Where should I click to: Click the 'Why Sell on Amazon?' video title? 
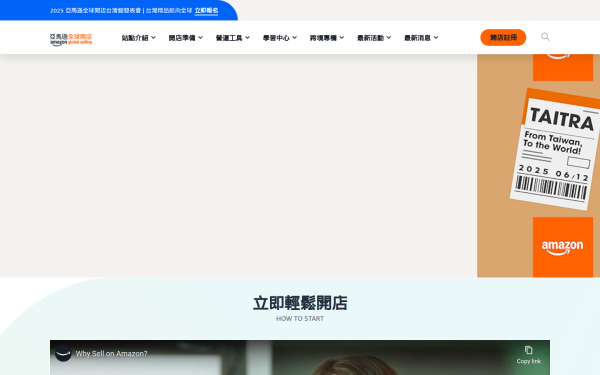pyautogui.click(x=111, y=354)
